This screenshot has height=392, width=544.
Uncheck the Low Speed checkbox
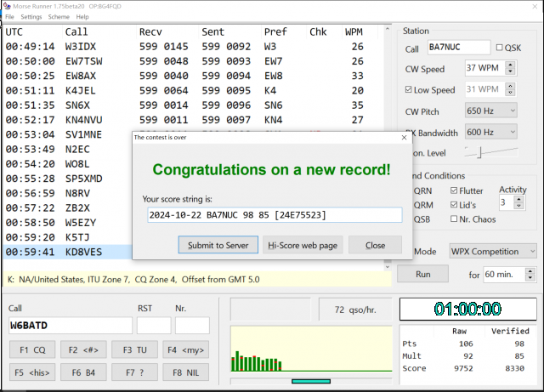click(x=408, y=89)
